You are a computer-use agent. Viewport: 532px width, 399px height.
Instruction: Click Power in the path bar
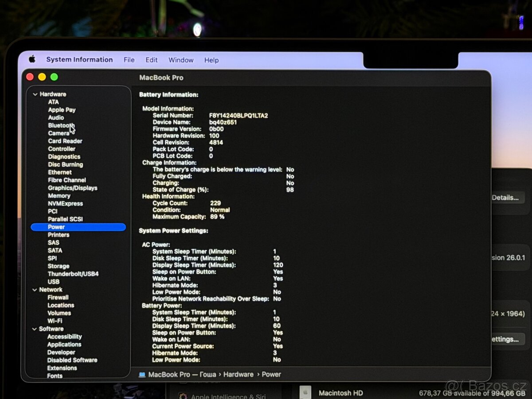pos(271,375)
